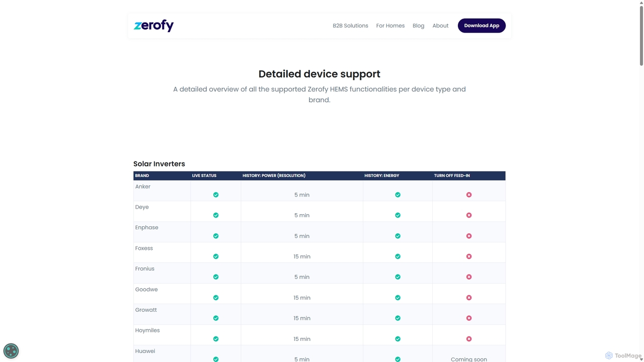The height and width of the screenshot is (362, 644).
Task: Select the Foxess brand cell
Action: pos(162,252)
